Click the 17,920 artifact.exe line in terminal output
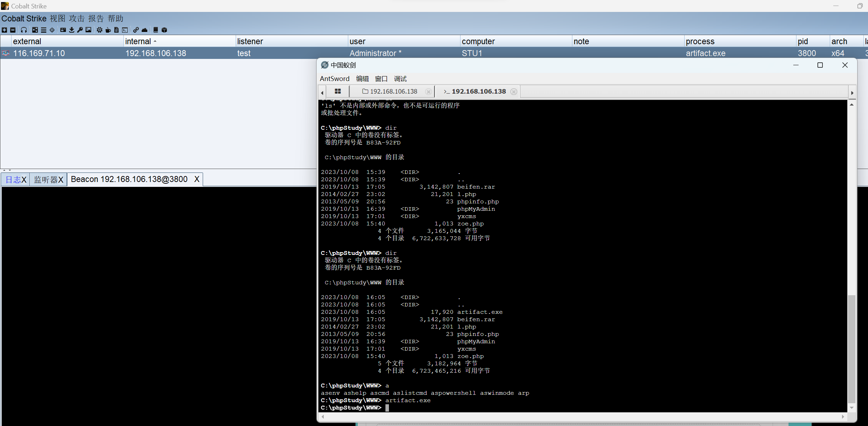 coord(412,312)
